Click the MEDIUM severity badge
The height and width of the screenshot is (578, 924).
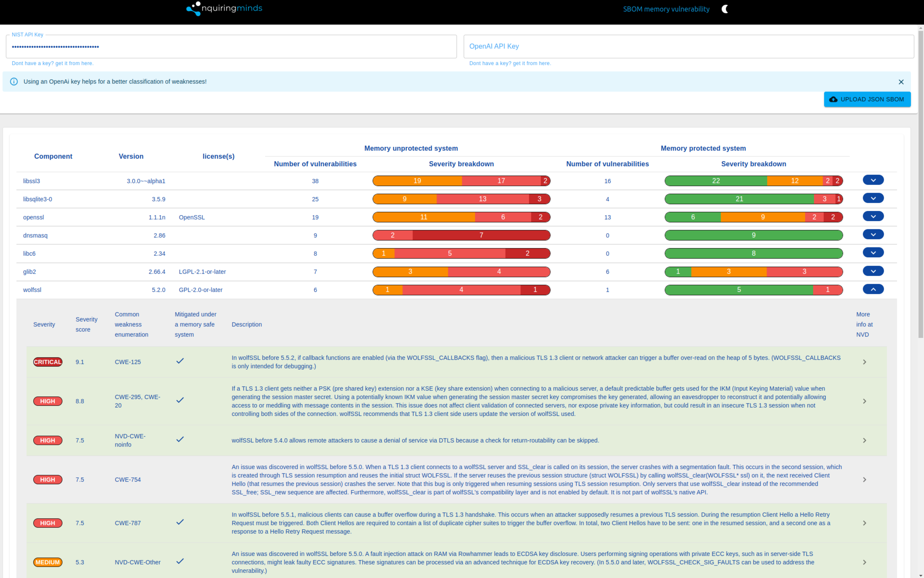point(48,562)
